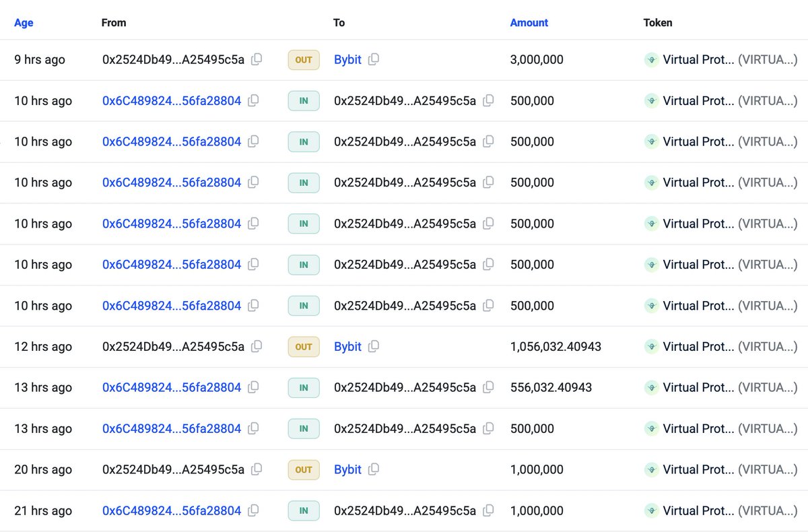This screenshot has width=808, height=532.
Task: Select the 1,000,000 amount in the 20 hrs ago row
Action: (537, 469)
